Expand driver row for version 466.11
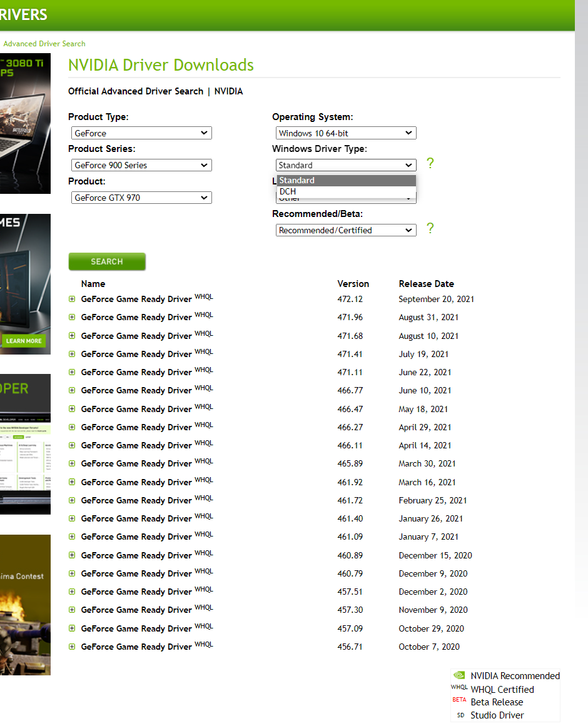 coord(72,445)
